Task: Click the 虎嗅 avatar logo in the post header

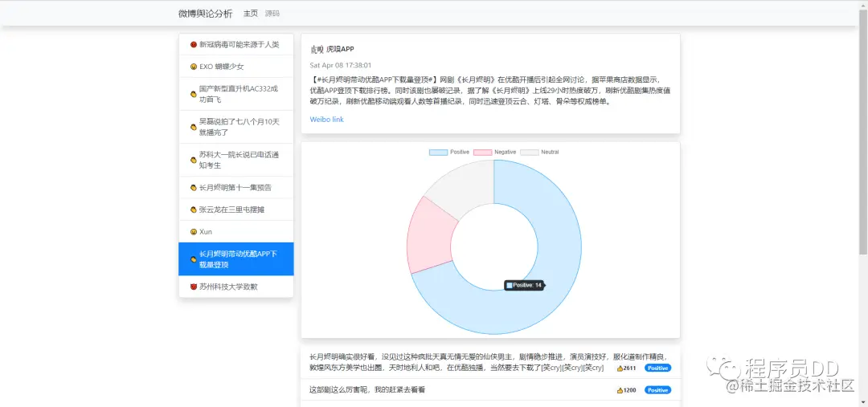Action: [x=317, y=49]
